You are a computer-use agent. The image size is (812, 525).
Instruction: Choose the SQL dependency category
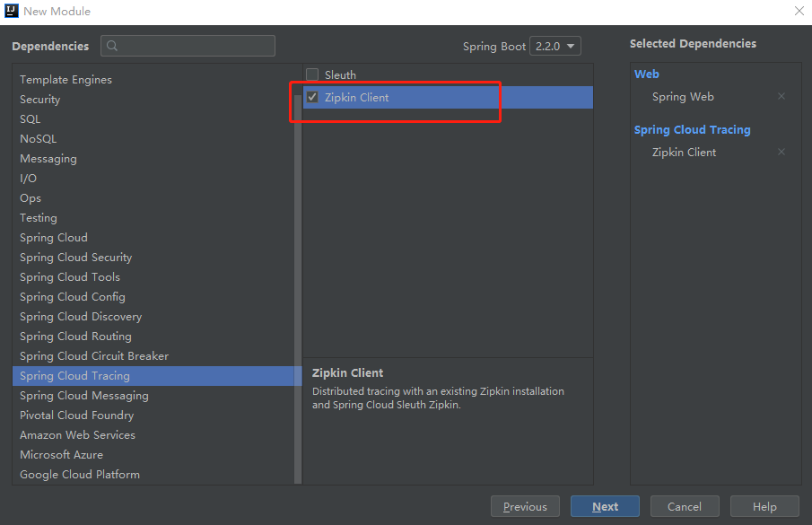coord(31,119)
